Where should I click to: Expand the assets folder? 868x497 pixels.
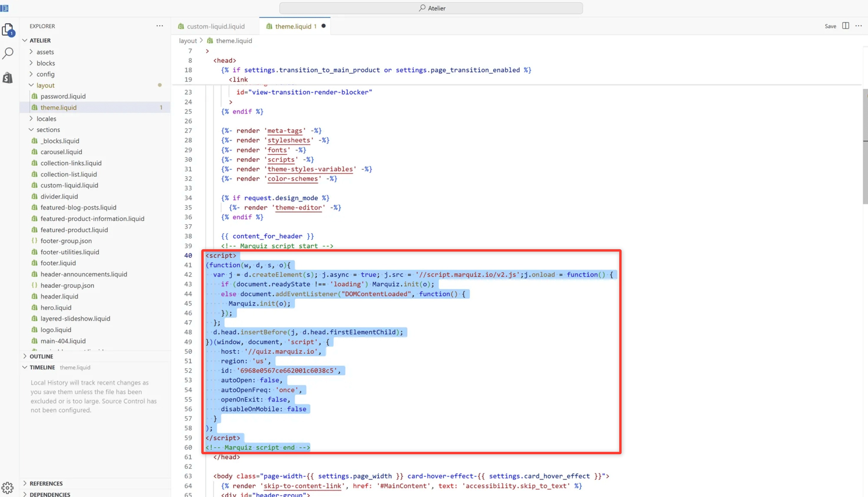pos(31,52)
